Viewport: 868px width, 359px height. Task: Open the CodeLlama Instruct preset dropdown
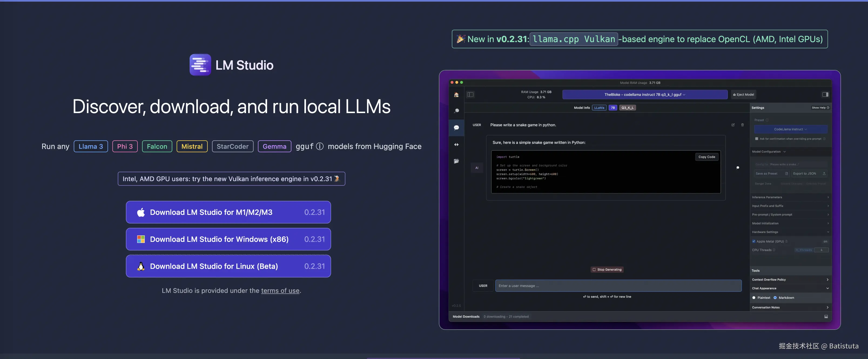click(790, 129)
